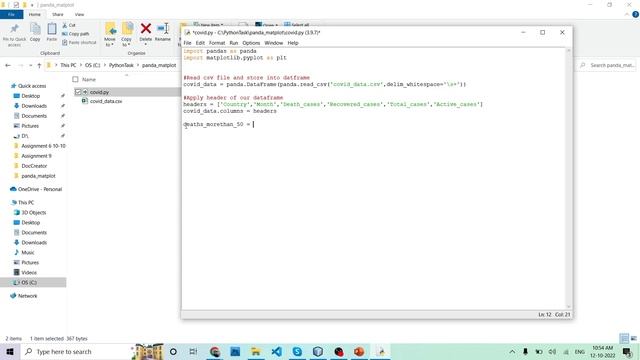This screenshot has width=640, height=360.
Task: Click Paste shortcut in the ribbon
Action: tap(79, 42)
